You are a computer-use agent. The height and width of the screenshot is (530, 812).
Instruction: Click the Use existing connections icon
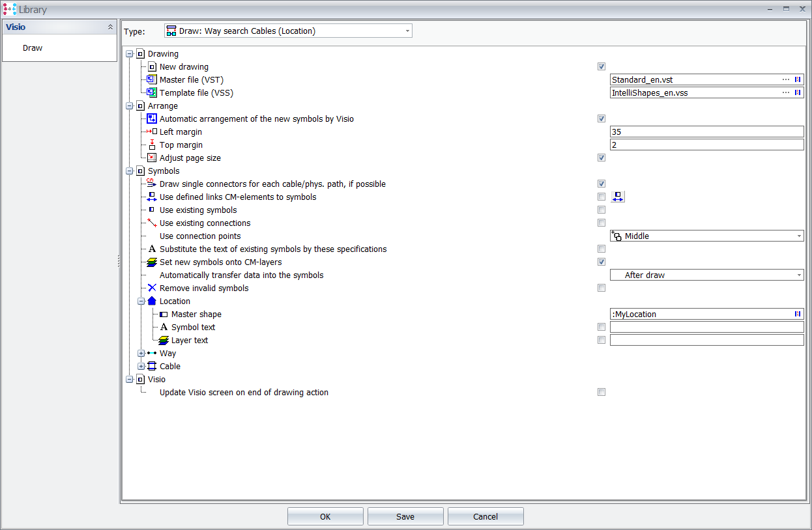(x=152, y=223)
